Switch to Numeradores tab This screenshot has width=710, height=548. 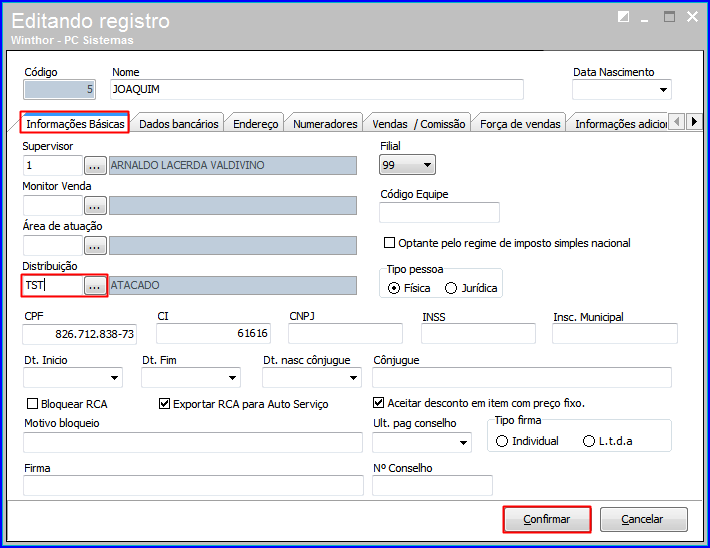(x=325, y=124)
